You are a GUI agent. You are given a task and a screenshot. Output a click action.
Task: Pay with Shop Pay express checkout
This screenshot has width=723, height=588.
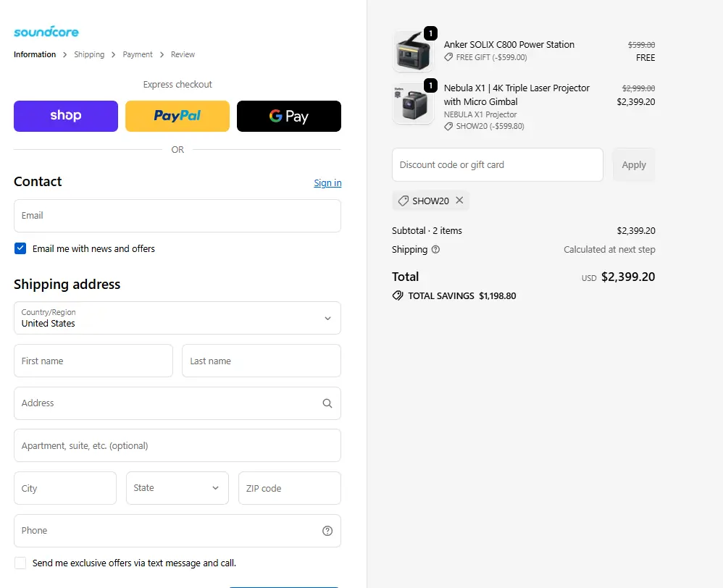click(x=66, y=116)
